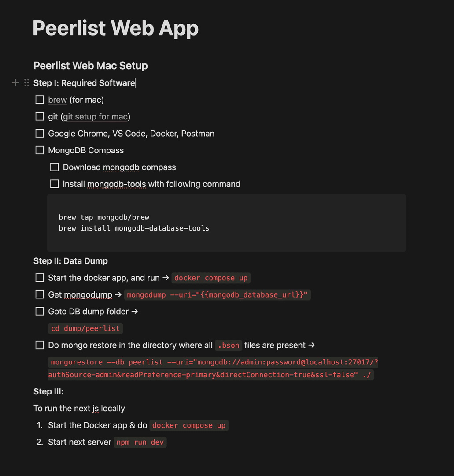Click the mongodump --uri inline code
The height and width of the screenshot is (476, 454).
(x=218, y=295)
